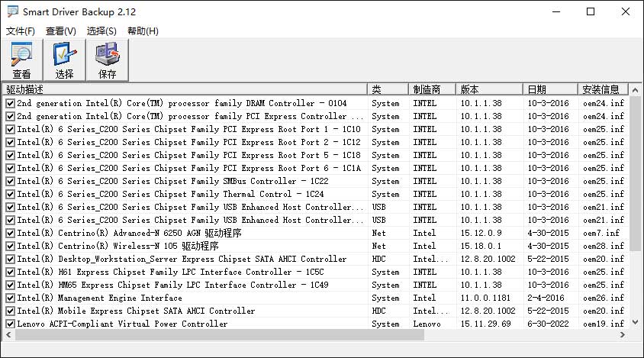Uncheck the Mobile Express Chipset SATA AHCI driver
Screen dimensions: 644x358
10,311
